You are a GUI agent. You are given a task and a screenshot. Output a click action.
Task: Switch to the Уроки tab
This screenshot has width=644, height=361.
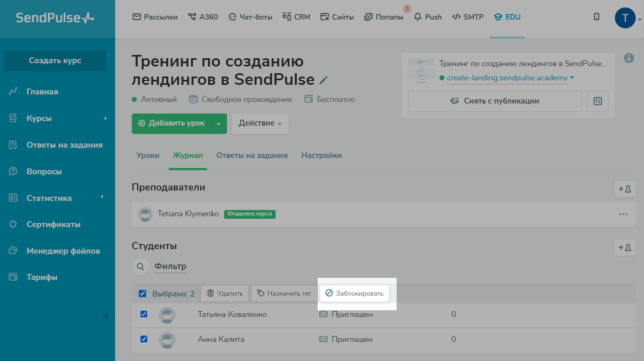click(148, 156)
